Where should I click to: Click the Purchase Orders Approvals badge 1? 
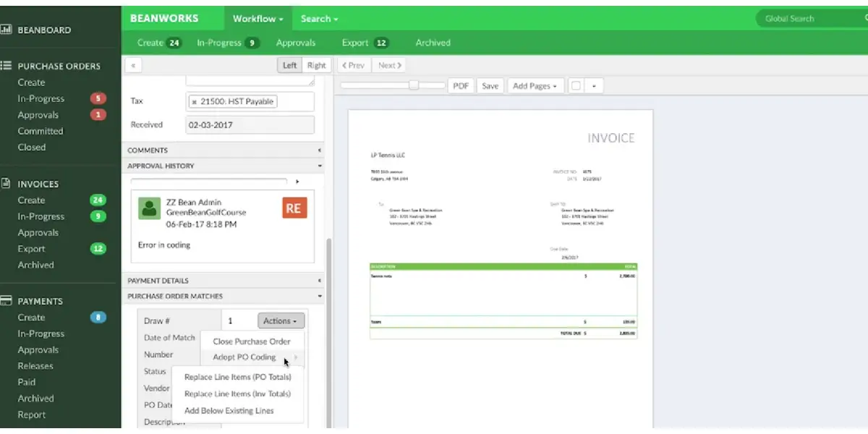(x=98, y=115)
